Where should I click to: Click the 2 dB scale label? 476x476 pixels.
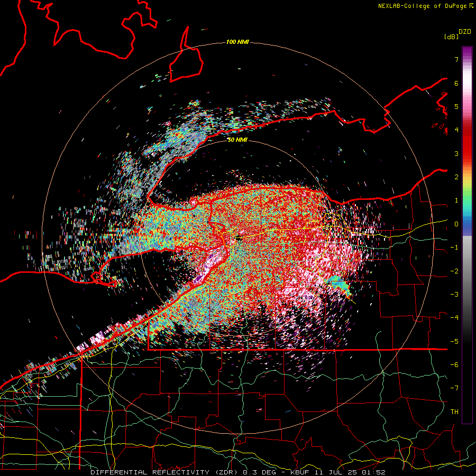[456, 177]
